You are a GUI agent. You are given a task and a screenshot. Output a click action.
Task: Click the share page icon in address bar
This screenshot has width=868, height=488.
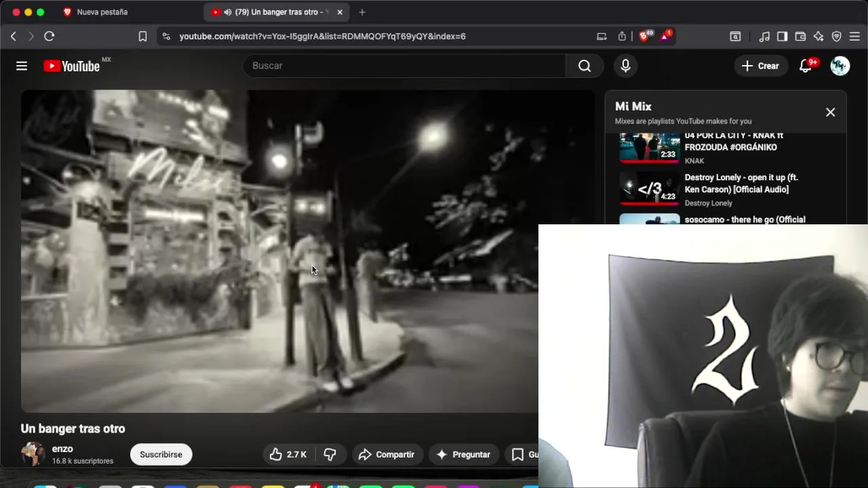click(622, 37)
